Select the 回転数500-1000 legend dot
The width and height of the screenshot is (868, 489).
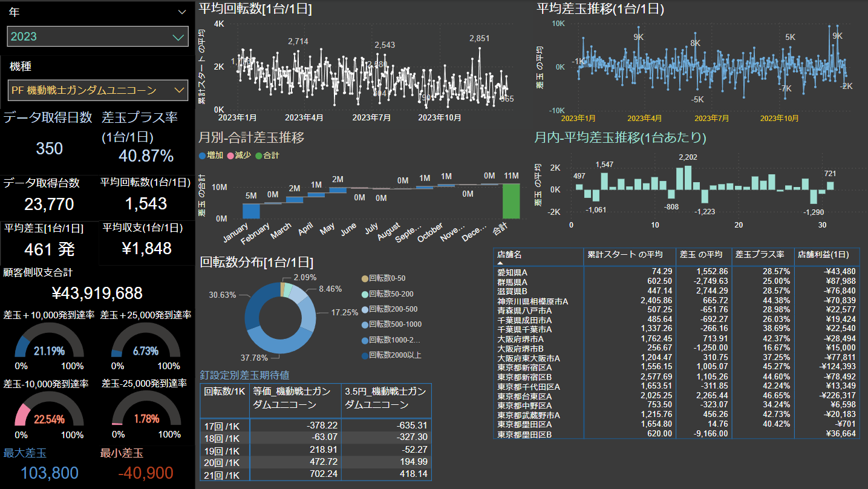coord(364,324)
